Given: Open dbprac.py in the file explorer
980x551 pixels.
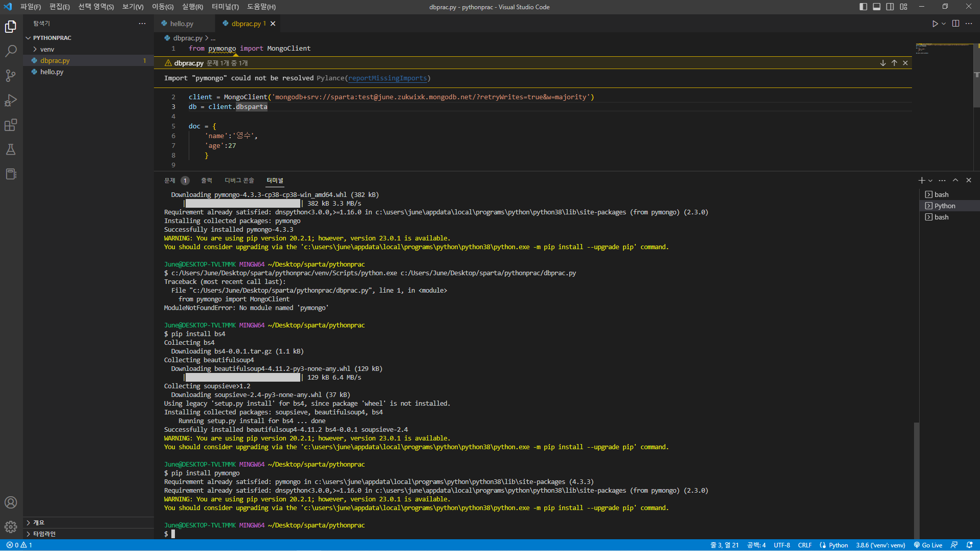Looking at the screenshot, I should [88, 60].
